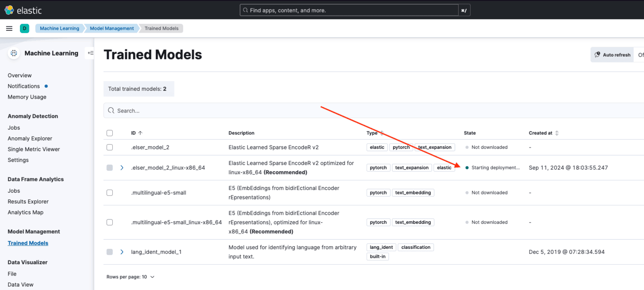Click the Machine Learning breadcrumb link
This screenshot has width=644, height=290.
[x=59, y=28]
